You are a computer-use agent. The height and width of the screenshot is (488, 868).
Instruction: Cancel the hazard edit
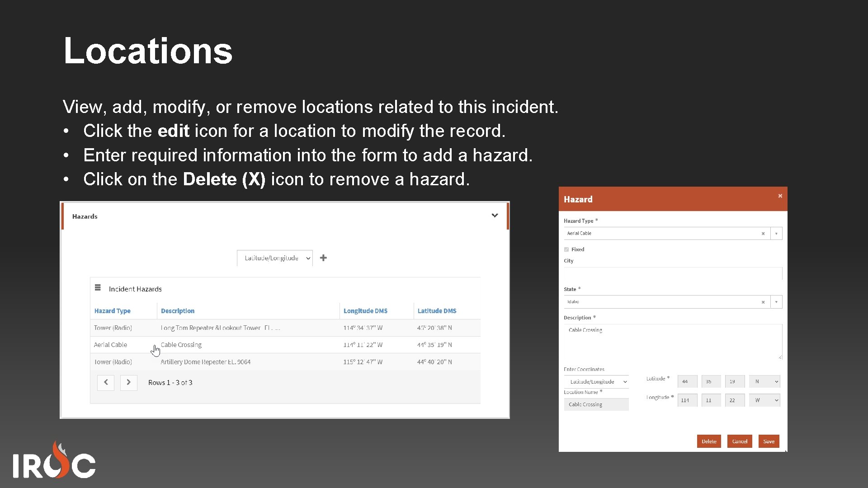coord(740,441)
